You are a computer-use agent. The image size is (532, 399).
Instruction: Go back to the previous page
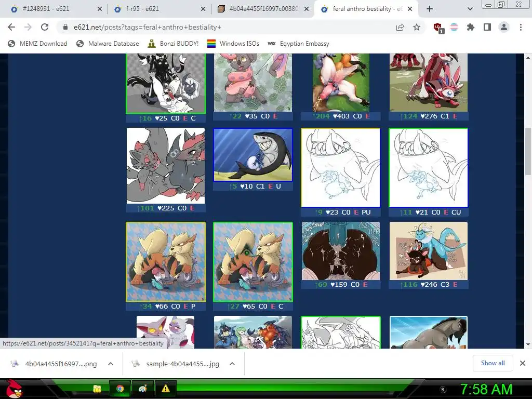coord(11,27)
